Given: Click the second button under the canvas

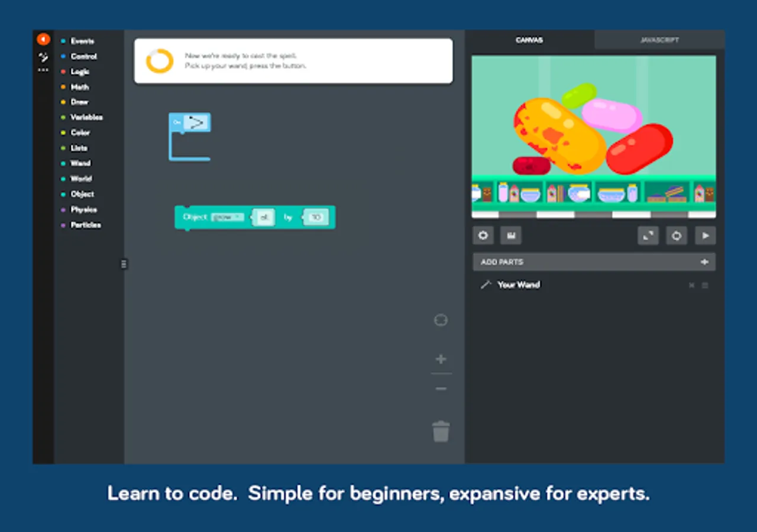Looking at the screenshot, I should (x=511, y=235).
